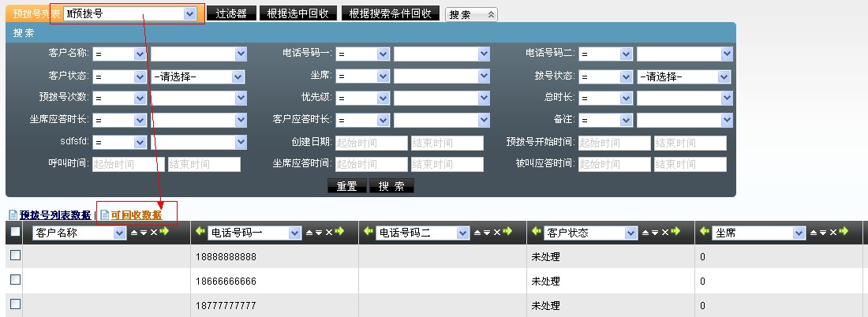Click remove (×) icon in 电话号码一 column
Image resolution: width=868 pixels, height=317 pixels.
(327, 233)
